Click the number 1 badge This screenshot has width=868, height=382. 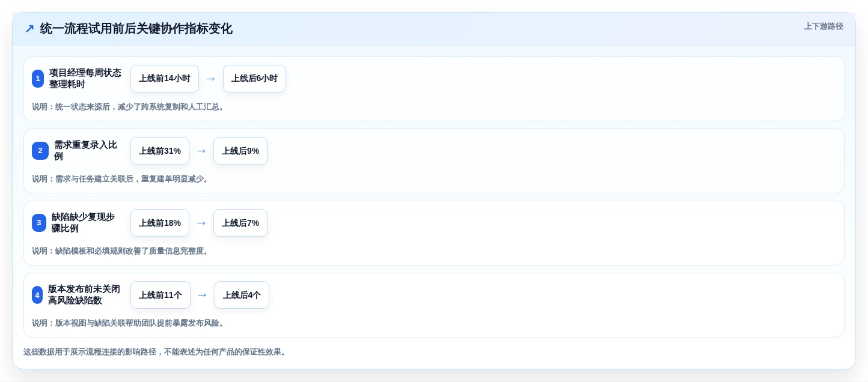tap(38, 79)
